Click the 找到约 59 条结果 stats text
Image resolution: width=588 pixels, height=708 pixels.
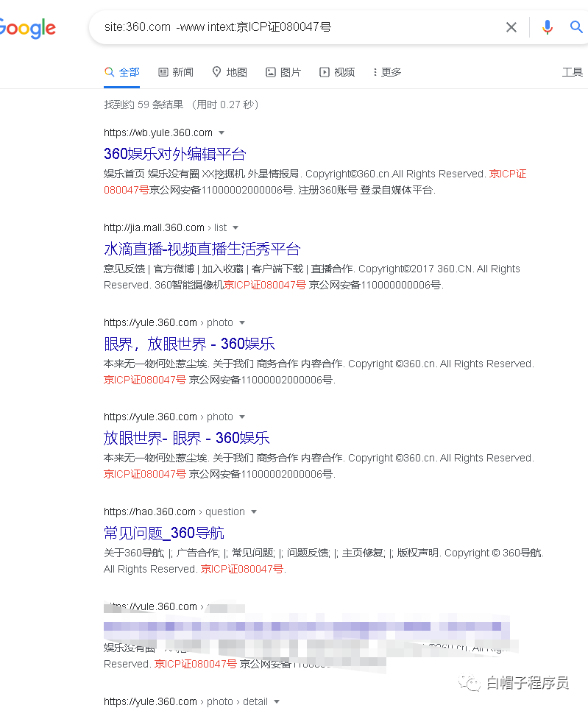click(144, 105)
